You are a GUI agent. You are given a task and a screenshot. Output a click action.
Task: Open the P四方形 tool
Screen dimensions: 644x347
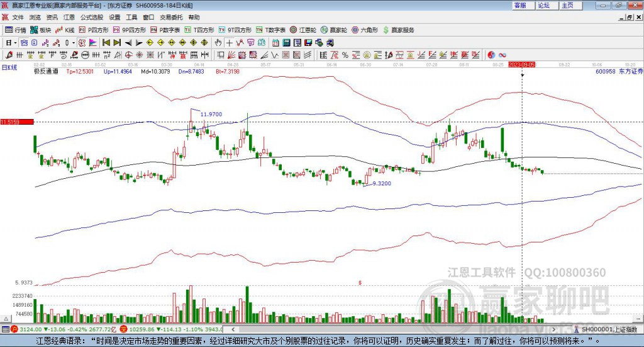coord(94,30)
